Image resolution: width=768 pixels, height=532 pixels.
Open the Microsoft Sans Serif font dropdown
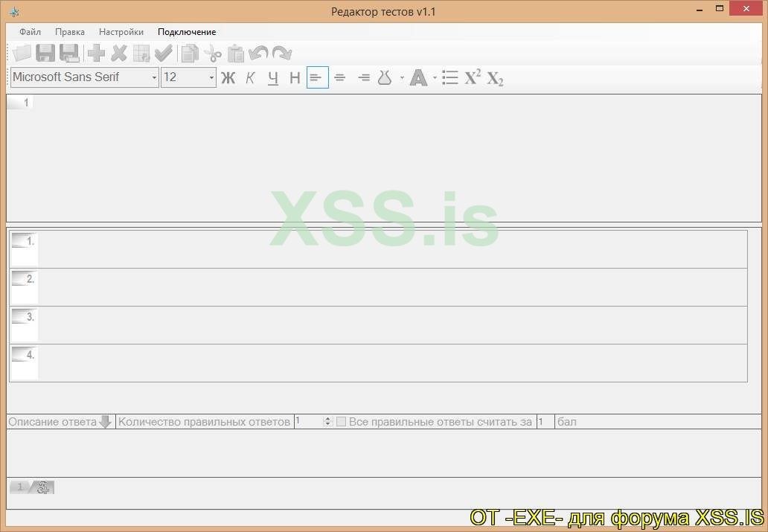154,77
